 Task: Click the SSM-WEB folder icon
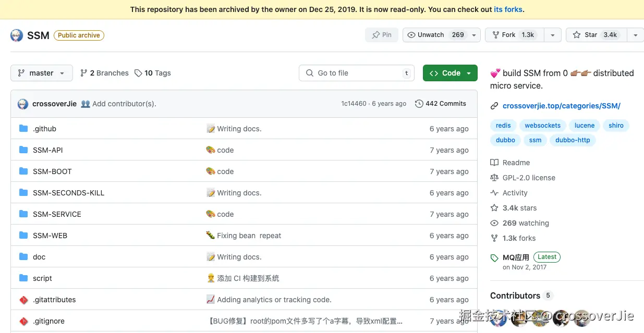pos(23,236)
